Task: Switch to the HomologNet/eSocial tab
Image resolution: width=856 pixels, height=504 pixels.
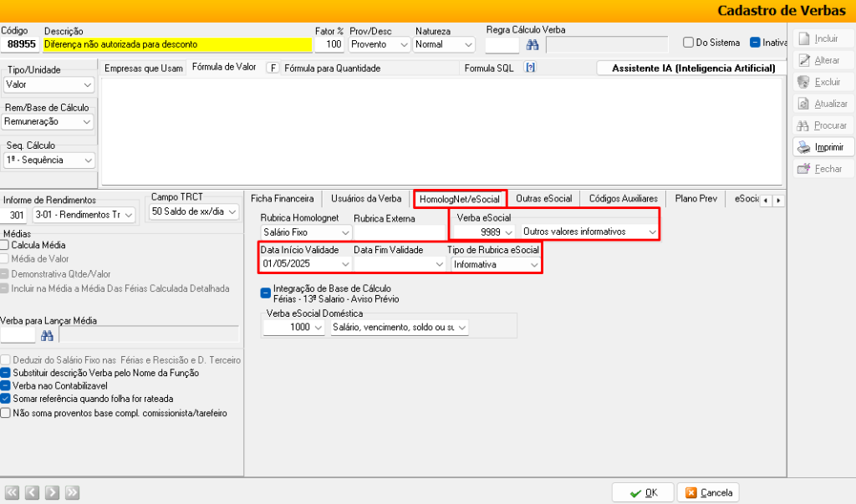Action: (x=460, y=199)
